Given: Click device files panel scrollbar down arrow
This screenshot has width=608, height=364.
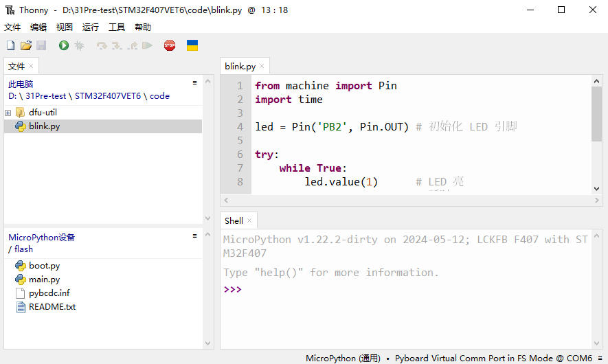Looking at the screenshot, I should pyautogui.click(x=208, y=343).
